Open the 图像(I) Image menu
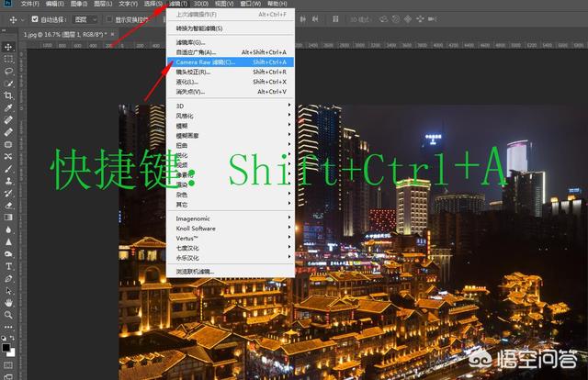This screenshot has height=380, width=588. tap(79, 4)
